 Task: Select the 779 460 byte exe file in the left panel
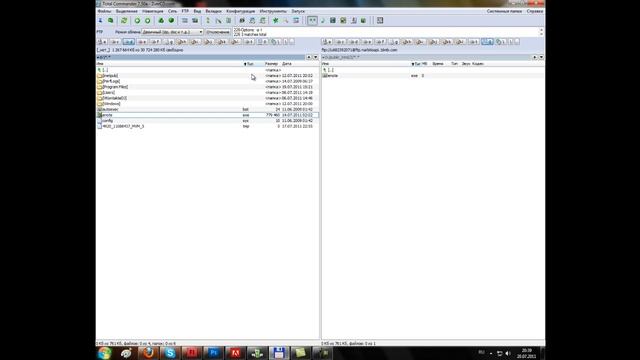(207, 115)
